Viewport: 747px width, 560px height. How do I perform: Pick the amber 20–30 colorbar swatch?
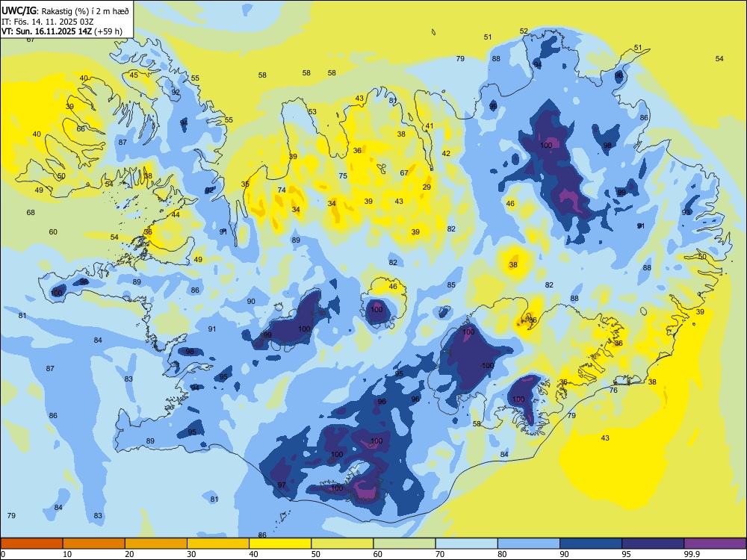(156, 544)
